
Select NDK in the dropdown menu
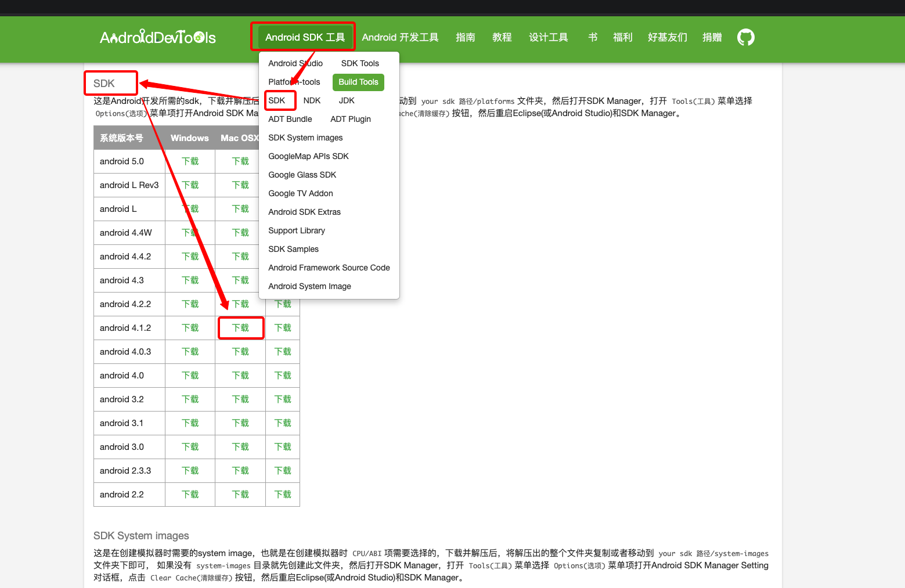(x=312, y=100)
